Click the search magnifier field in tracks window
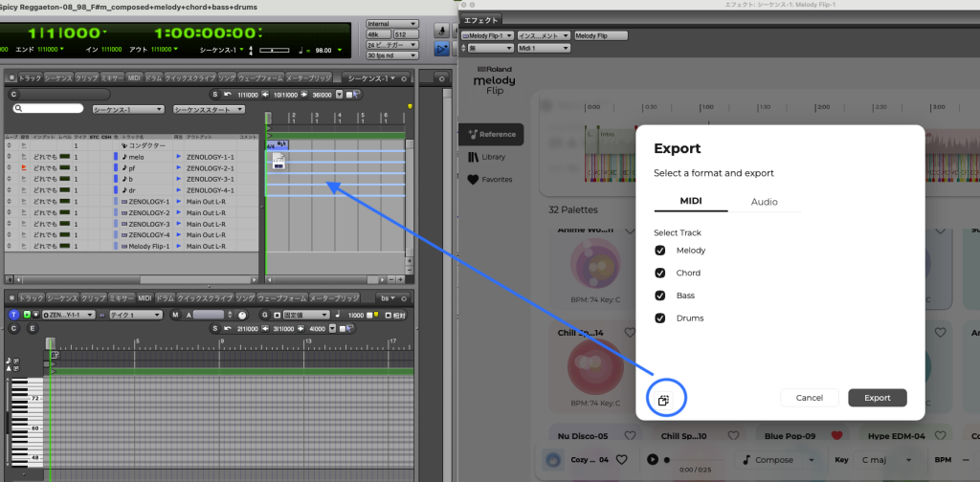The image size is (980, 482). [48, 109]
